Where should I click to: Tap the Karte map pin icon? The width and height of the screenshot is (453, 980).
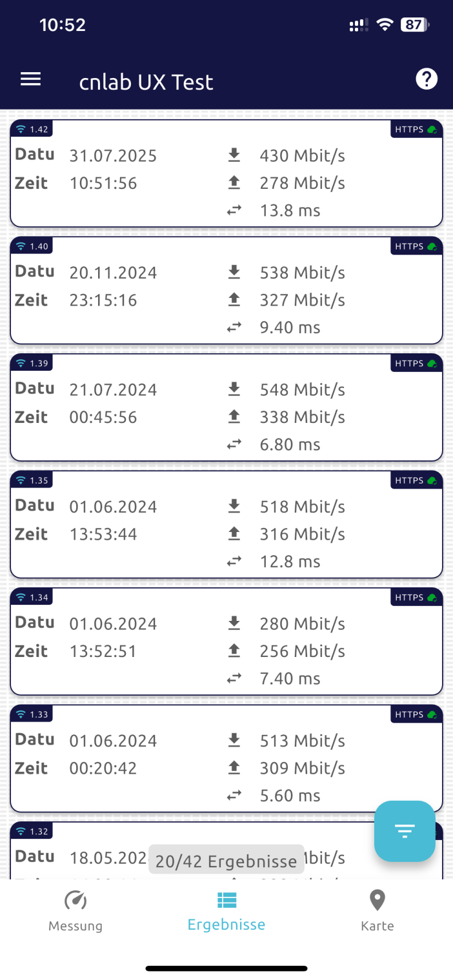(x=377, y=900)
